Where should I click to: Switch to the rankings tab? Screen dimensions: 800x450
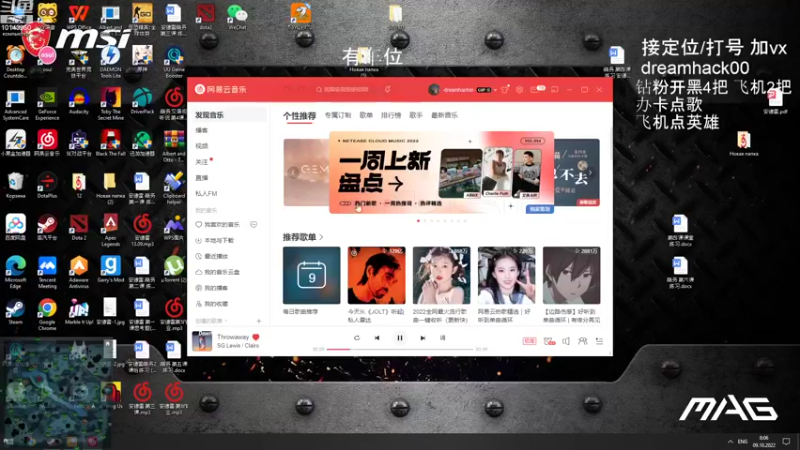point(391,115)
